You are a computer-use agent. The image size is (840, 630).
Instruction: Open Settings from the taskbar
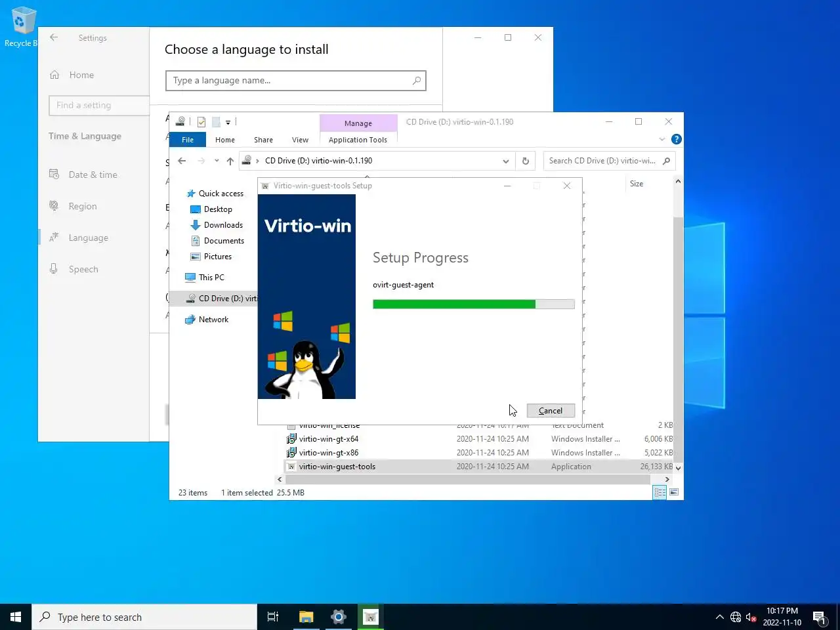coord(338,617)
